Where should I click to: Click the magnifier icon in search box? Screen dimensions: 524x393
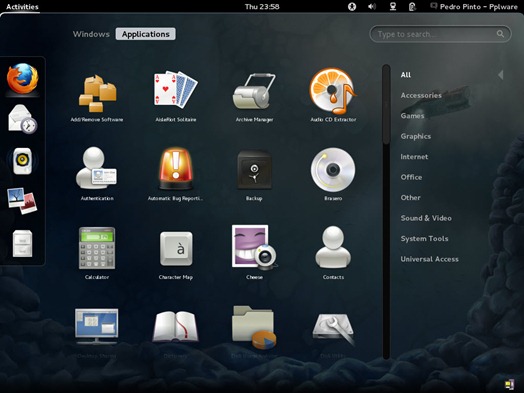click(x=500, y=34)
